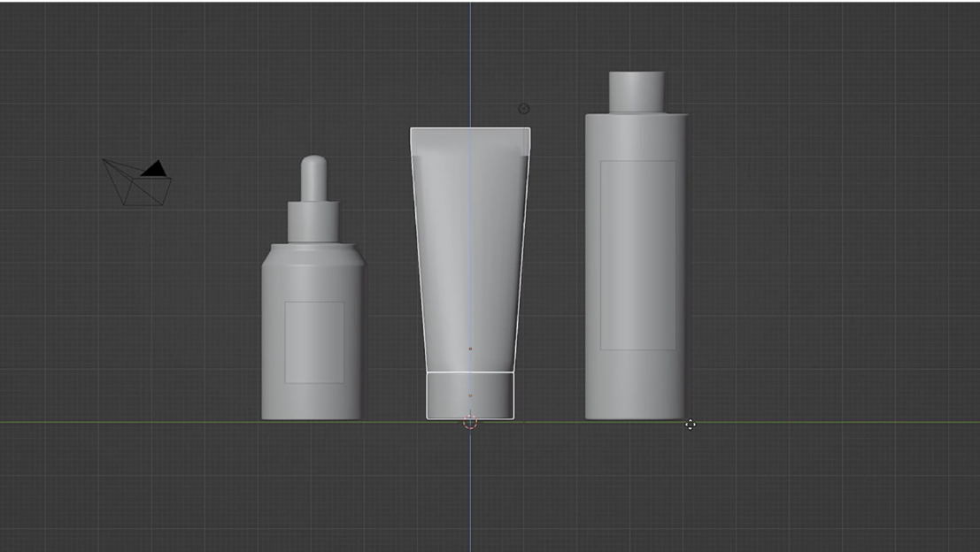Select the camera object wireframe
Viewport: 980px width, 552px height.
pyautogui.click(x=137, y=181)
